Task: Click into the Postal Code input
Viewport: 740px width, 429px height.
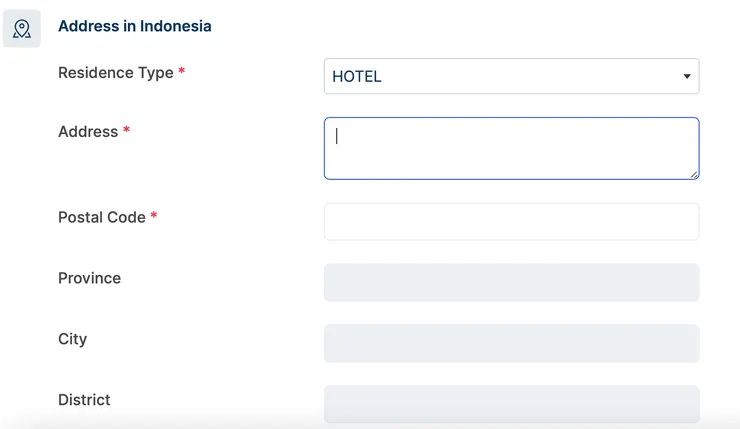Action: [511, 222]
